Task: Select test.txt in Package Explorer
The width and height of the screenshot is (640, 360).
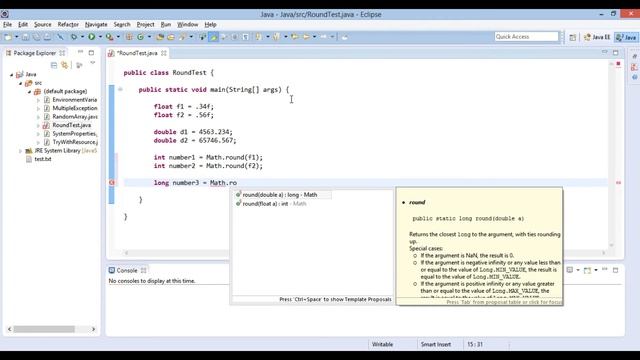Action: point(42,159)
